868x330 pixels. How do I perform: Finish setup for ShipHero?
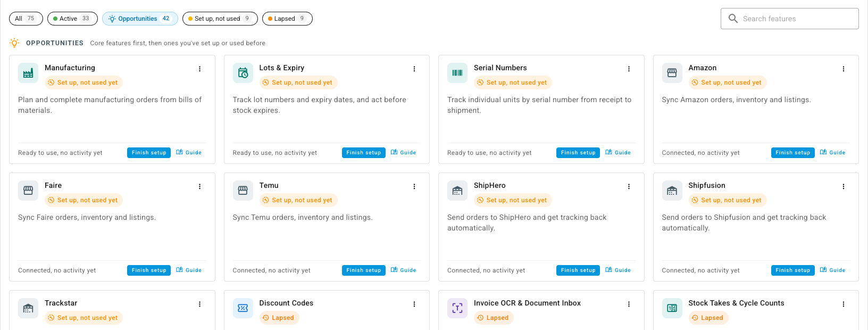click(578, 270)
